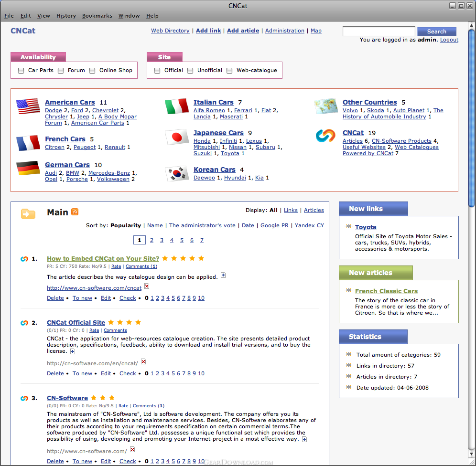Sort listing by Google PR
The width and height of the screenshot is (476, 466).
tap(274, 225)
